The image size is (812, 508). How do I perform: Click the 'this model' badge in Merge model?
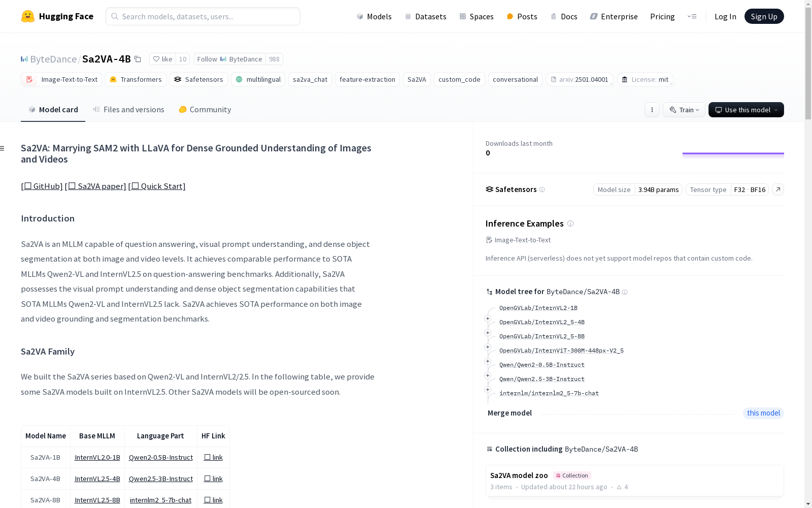(x=763, y=413)
